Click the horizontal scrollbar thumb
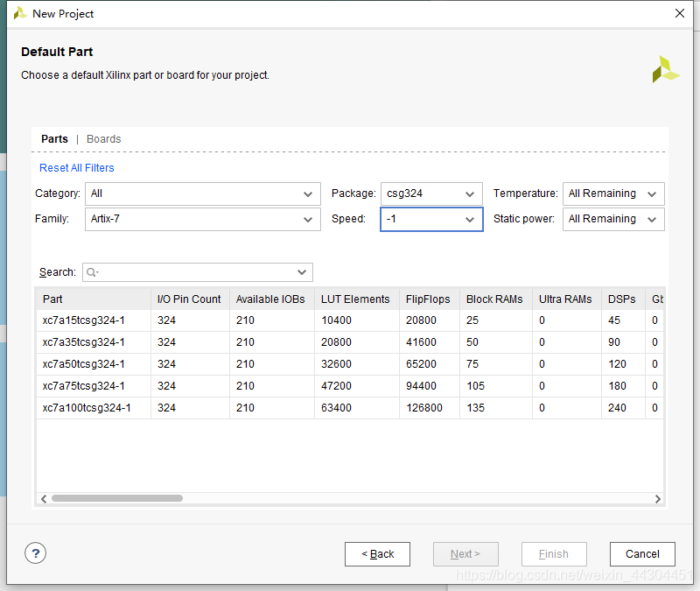 point(117,498)
